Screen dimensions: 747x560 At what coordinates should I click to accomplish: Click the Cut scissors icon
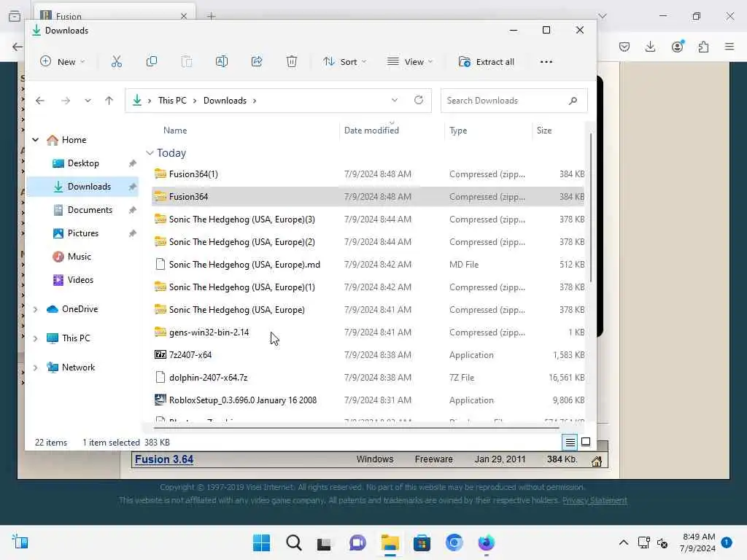117,61
